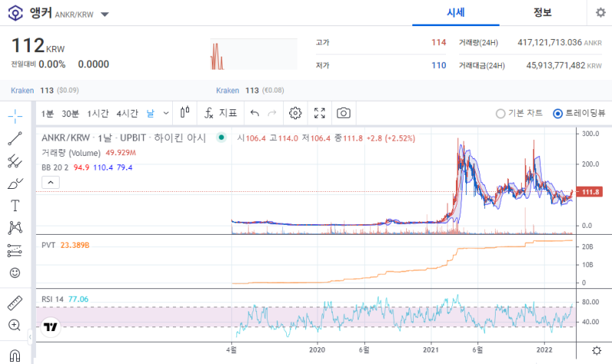Select the crosshair cursor tool
Viewport: 612px width, 364px height.
15,116
